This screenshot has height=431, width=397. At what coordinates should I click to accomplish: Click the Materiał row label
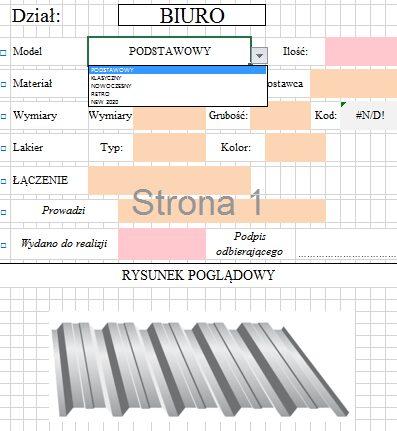[32, 83]
